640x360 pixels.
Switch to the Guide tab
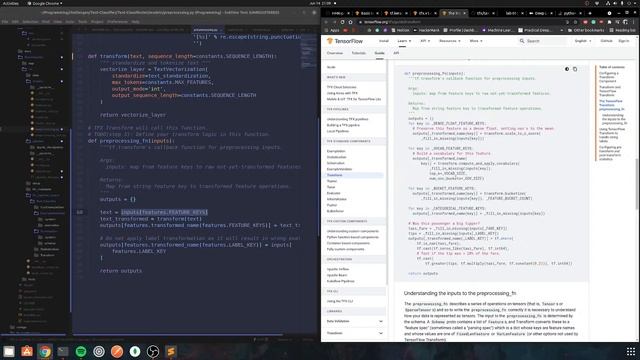pos(380,53)
